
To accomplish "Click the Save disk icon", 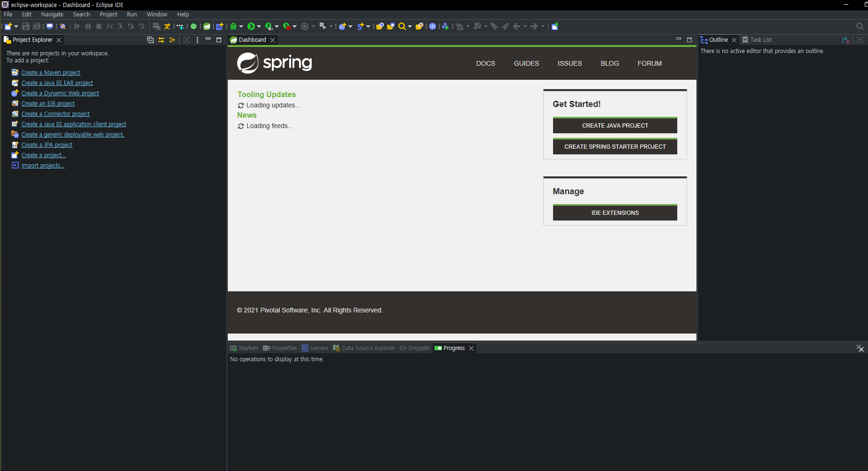I will coord(26,26).
